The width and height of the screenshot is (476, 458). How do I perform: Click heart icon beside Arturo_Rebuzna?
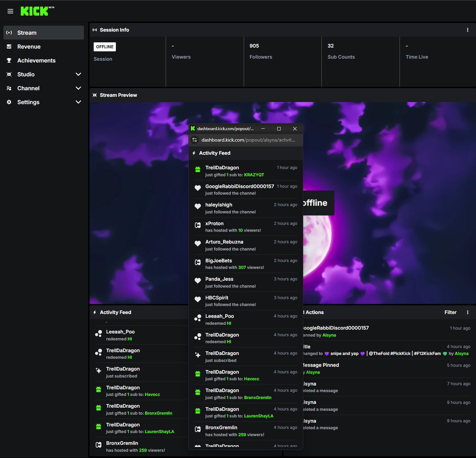tap(198, 244)
